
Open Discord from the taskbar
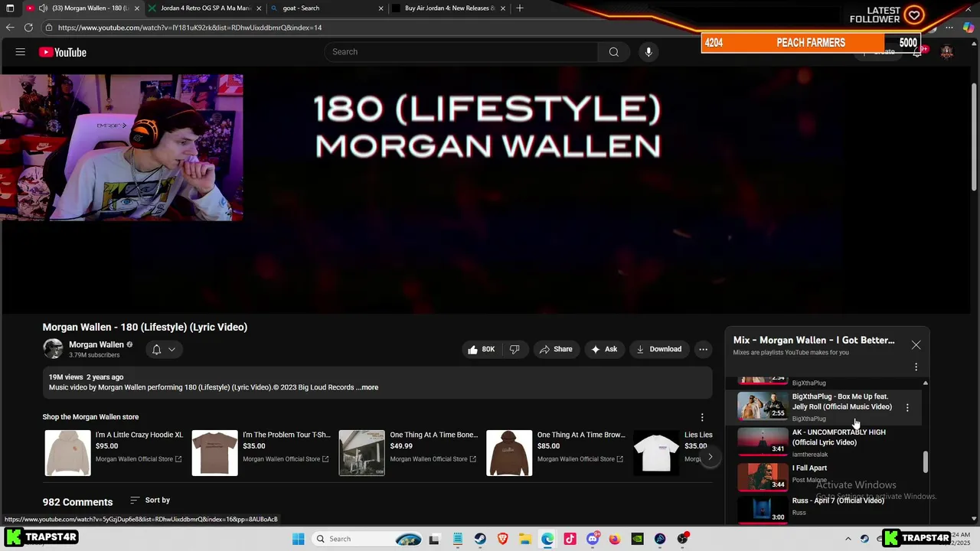(593, 539)
